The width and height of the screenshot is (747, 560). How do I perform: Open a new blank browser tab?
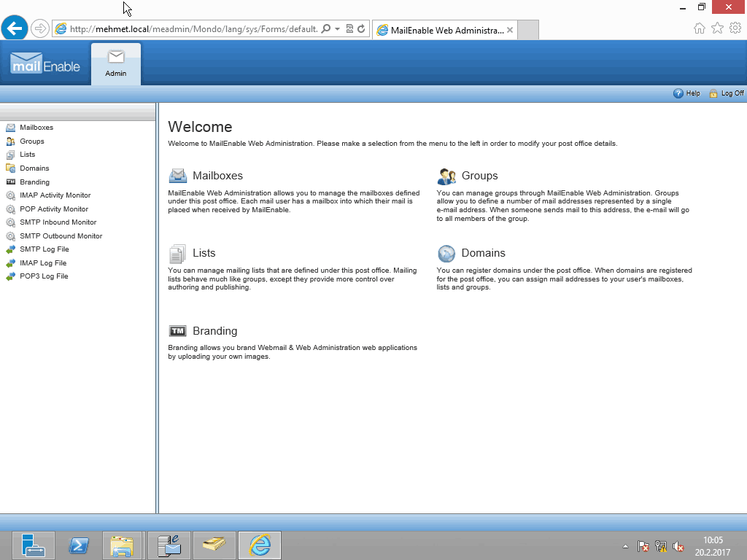[x=528, y=30]
